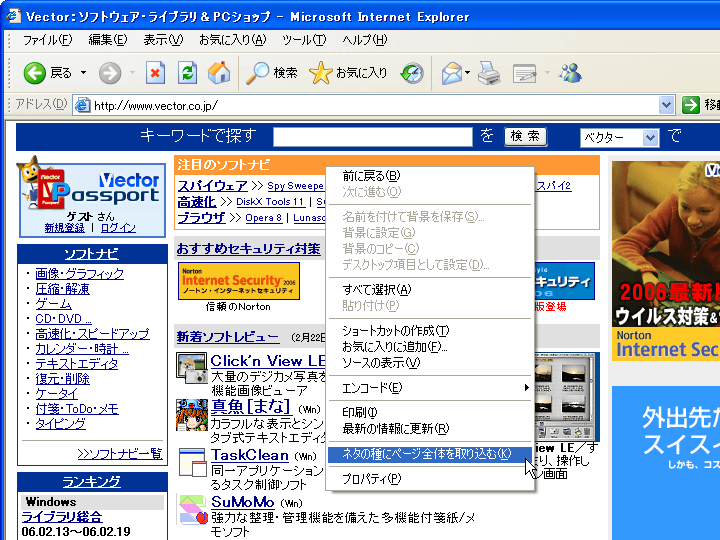Screen dimensions: 720x540
Task: Click the IE page icon in address bar
Action: point(82,105)
